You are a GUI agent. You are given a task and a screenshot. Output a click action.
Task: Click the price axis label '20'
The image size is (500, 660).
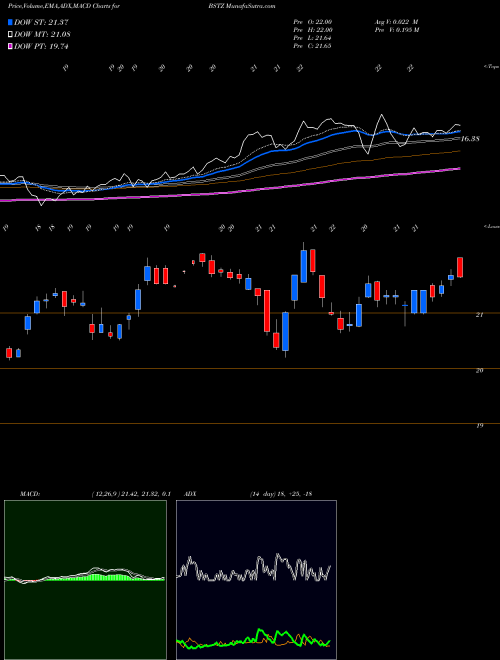[x=479, y=370]
